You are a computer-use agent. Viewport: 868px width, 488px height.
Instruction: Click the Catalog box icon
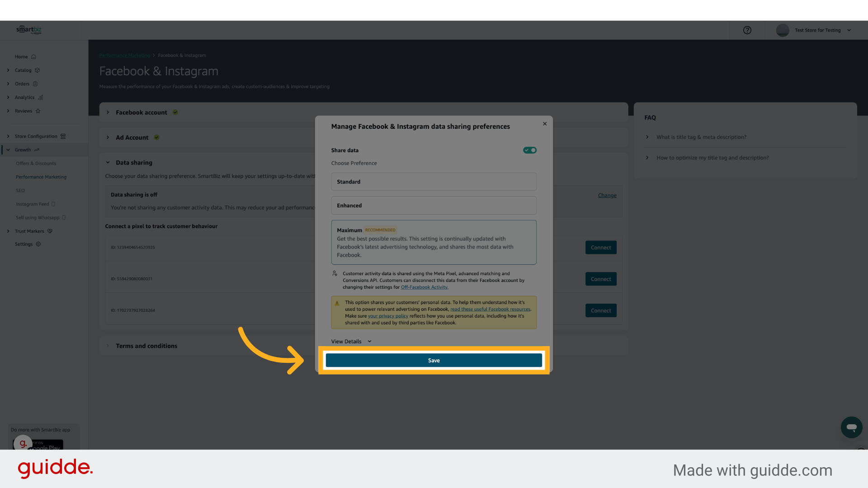tap(38, 70)
